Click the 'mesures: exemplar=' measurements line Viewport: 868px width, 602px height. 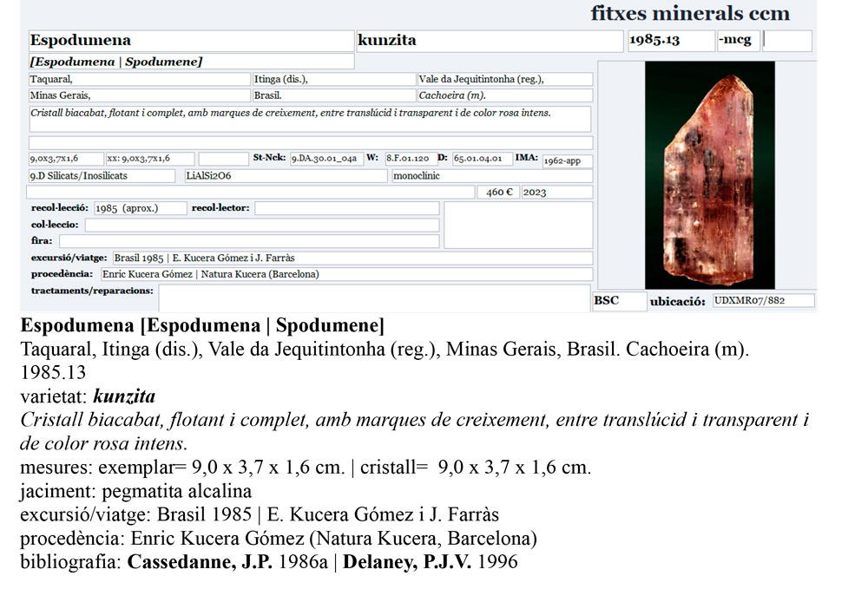point(306,468)
